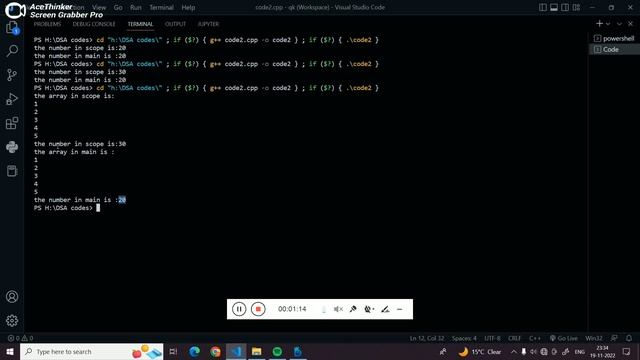Open the Accounts menu icon
The height and width of the screenshot is (360, 640).
[12, 297]
